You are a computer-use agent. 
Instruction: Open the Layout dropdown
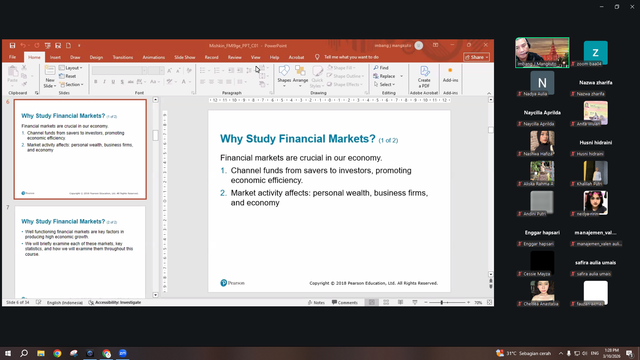[x=71, y=68]
